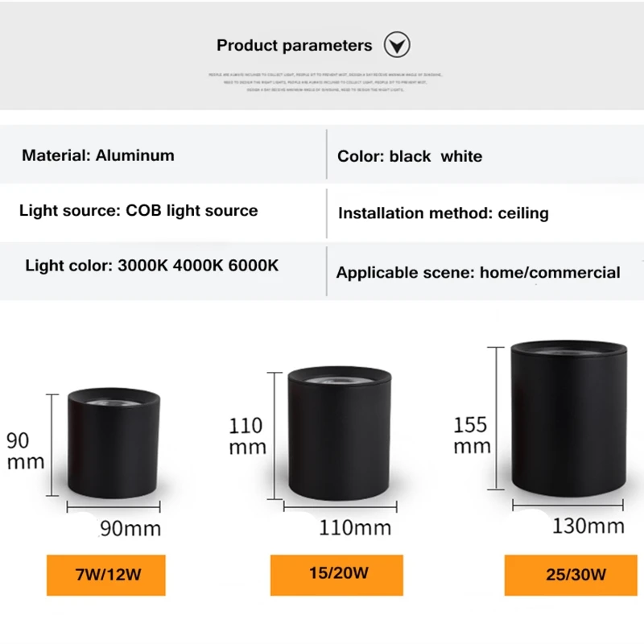Click the circular down-arrow icon

[397, 44]
